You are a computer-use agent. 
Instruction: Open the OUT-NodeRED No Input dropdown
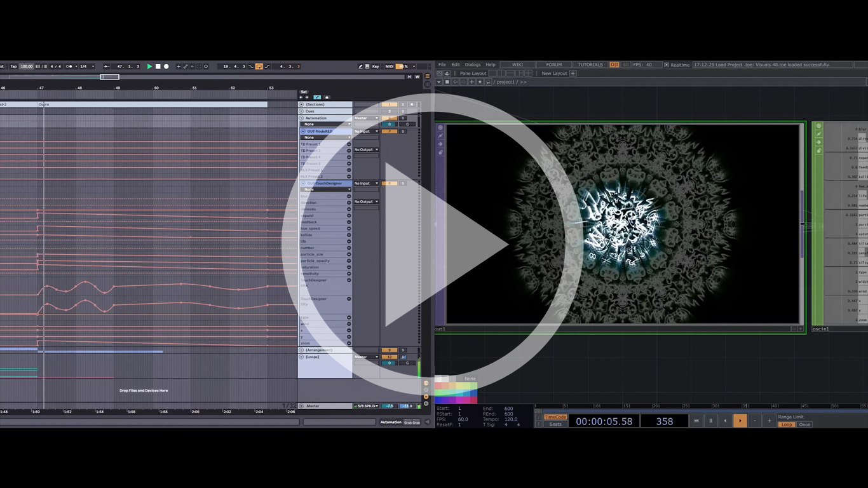pyautogui.click(x=366, y=132)
